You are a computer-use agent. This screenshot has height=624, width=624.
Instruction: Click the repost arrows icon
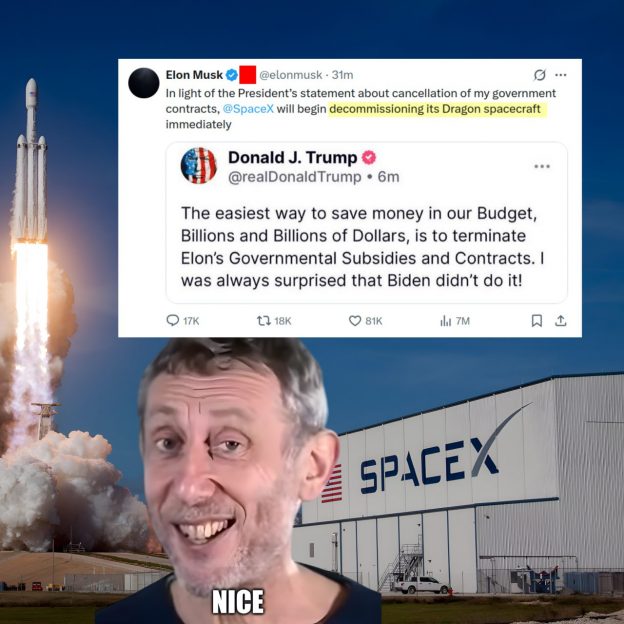263,320
